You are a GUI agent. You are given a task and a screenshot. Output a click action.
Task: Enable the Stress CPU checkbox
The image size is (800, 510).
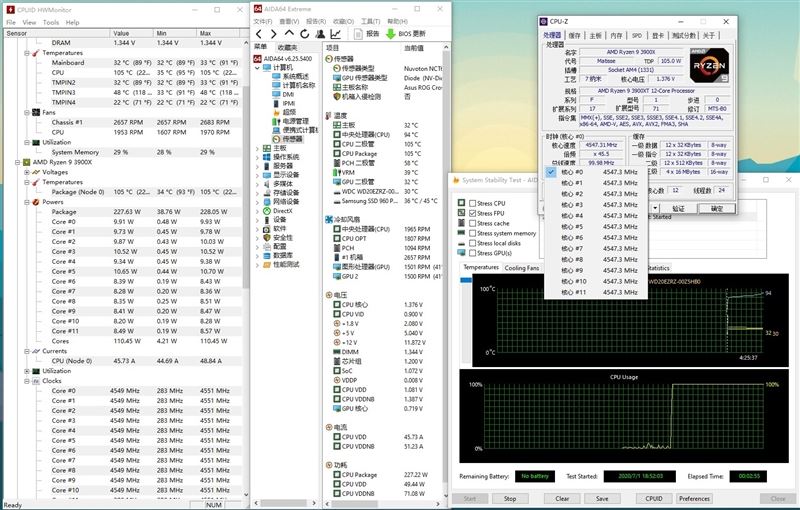(472, 203)
